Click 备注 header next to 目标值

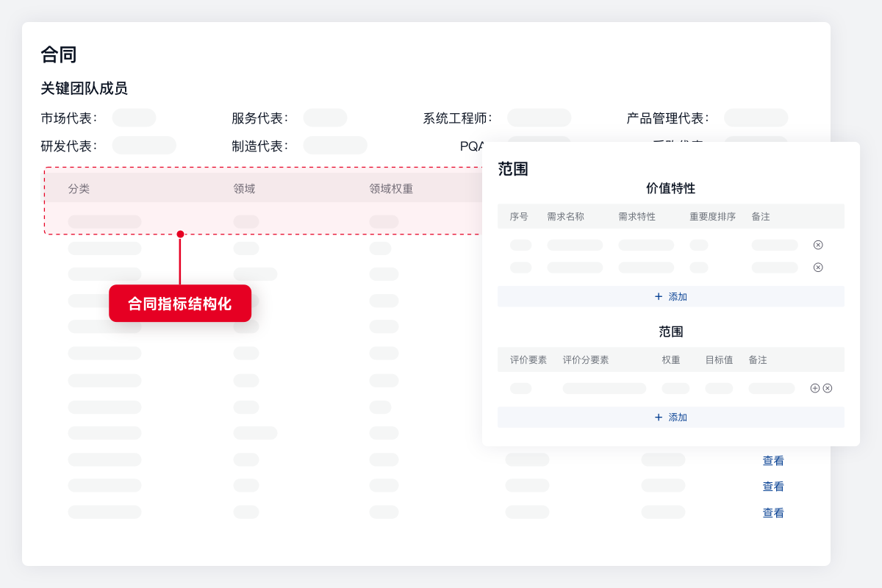(x=758, y=360)
